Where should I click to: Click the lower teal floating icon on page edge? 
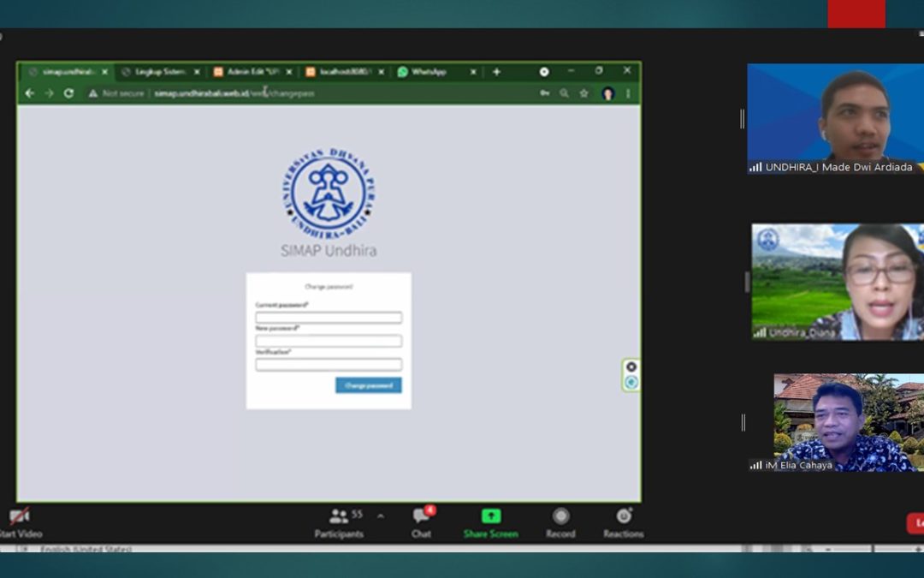(631, 383)
